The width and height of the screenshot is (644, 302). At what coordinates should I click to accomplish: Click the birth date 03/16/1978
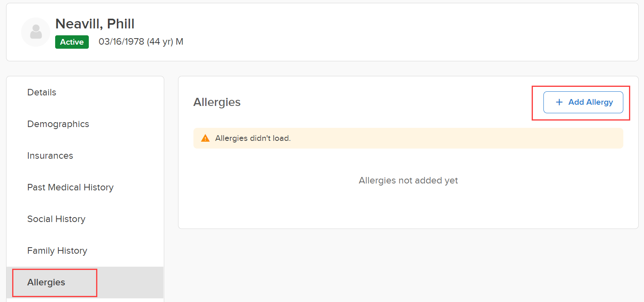(121, 42)
